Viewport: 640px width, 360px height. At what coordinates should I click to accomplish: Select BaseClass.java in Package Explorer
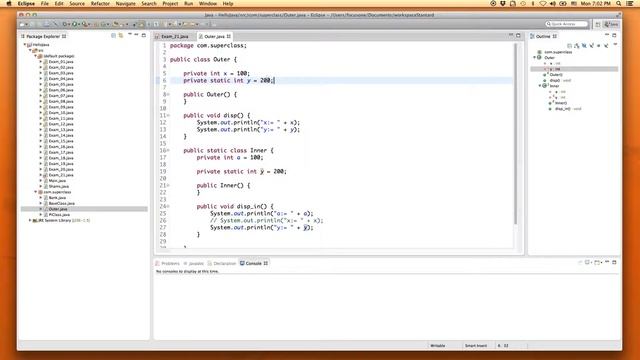61,203
